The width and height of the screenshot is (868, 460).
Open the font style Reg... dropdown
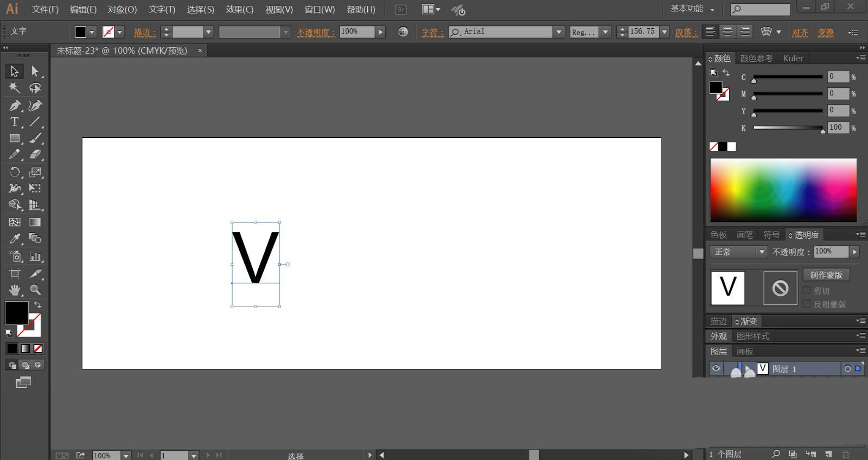click(x=606, y=32)
